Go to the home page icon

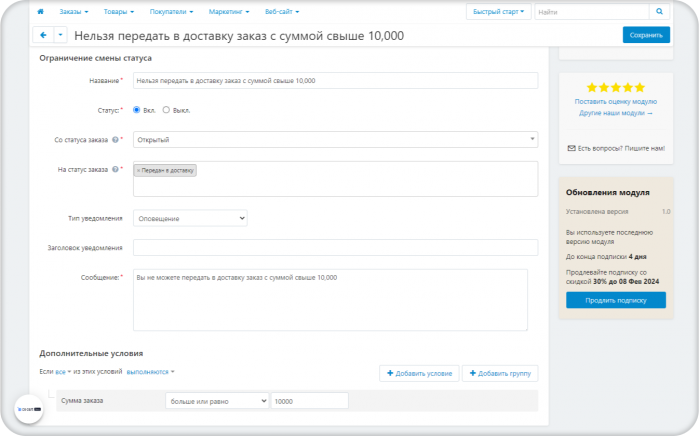click(x=40, y=12)
